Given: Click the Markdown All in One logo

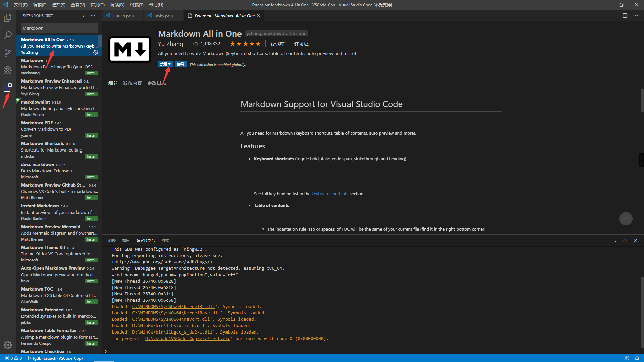Looking at the screenshot, I should (130, 49).
